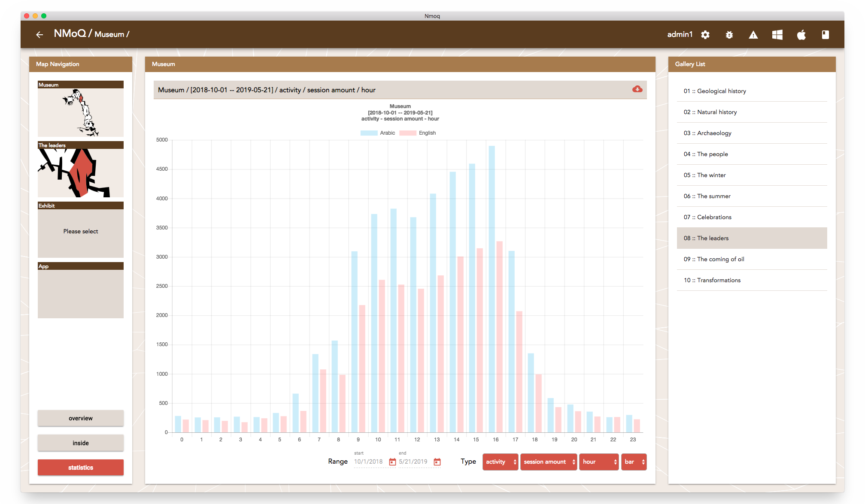This screenshot has height=504, width=865.
Task: Select 06 :: The summer gallery
Action: tap(752, 196)
